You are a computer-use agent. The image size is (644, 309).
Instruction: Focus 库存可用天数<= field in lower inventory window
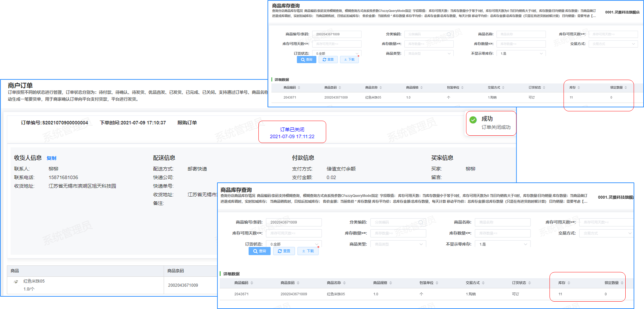[294, 233]
